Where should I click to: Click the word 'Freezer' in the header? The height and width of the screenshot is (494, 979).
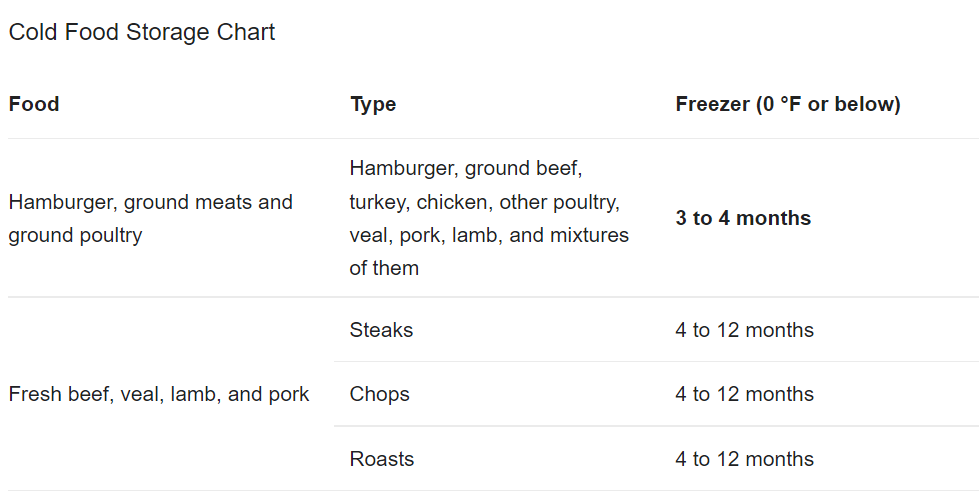pos(713,104)
